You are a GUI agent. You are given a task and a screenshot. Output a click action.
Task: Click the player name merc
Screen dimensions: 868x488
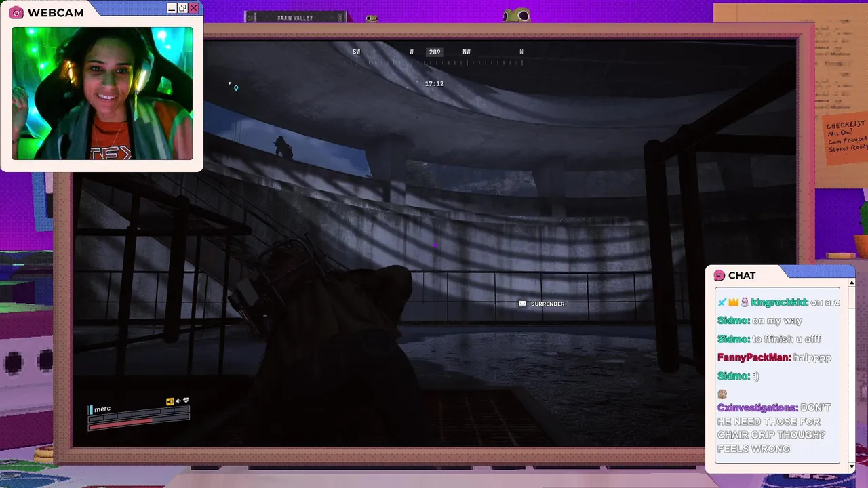pyautogui.click(x=102, y=409)
